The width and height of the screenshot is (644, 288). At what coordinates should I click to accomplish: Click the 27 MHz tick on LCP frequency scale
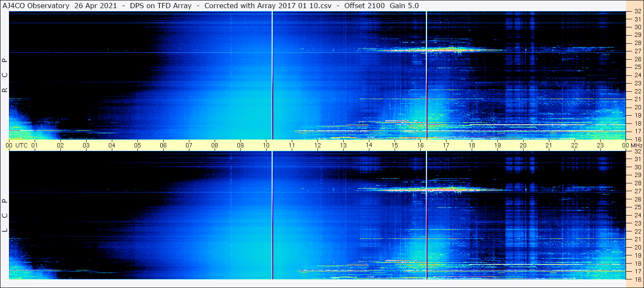(x=638, y=191)
